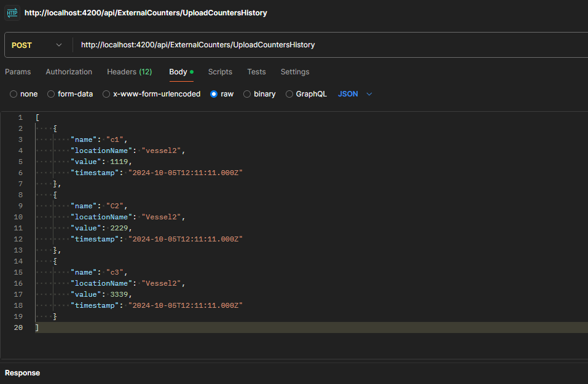Click the Response section header

[x=23, y=373]
